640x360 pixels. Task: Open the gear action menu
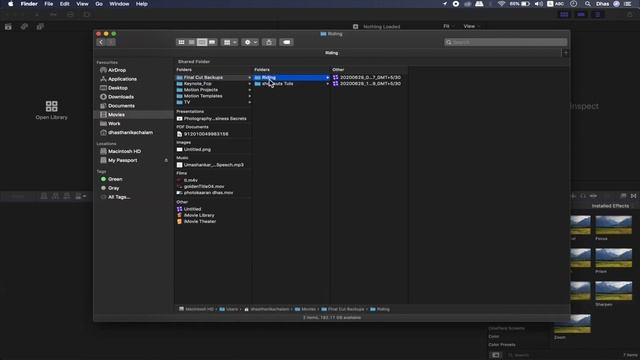point(250,42)
